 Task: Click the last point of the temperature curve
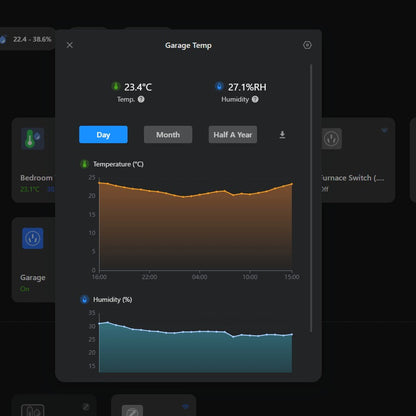point(292,184)
